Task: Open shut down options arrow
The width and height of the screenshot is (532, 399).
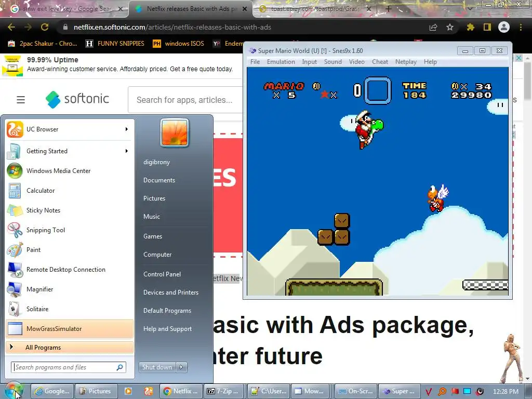Action: (181, 367)
